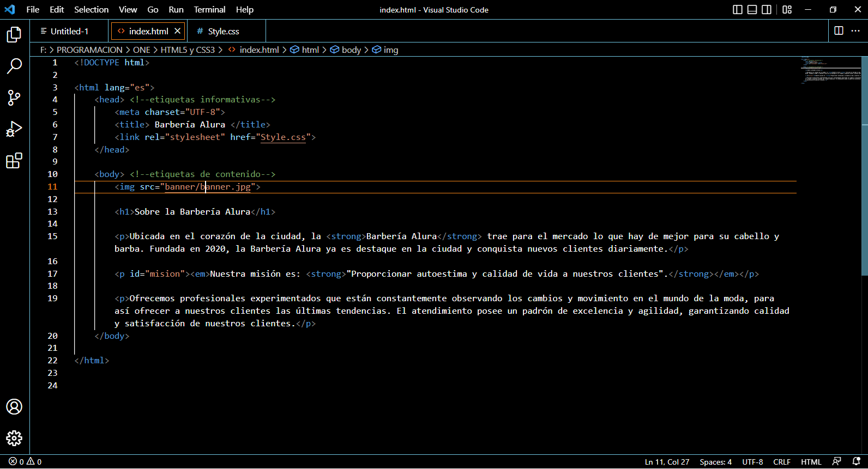Click the vertical editor scrollbar
Screen dimensions: 868x469
pyautogui.click(x=865, y=166)
